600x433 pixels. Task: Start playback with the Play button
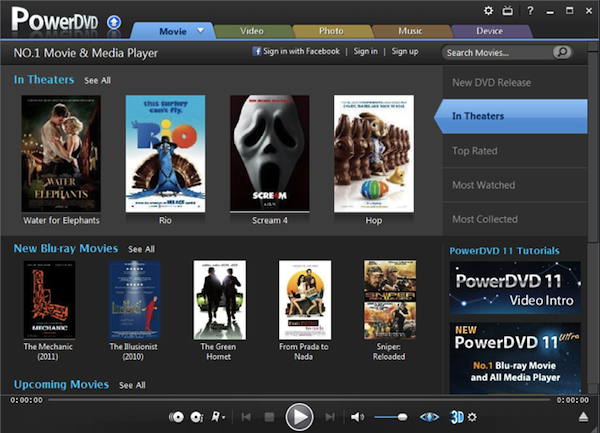pos(299,417)
